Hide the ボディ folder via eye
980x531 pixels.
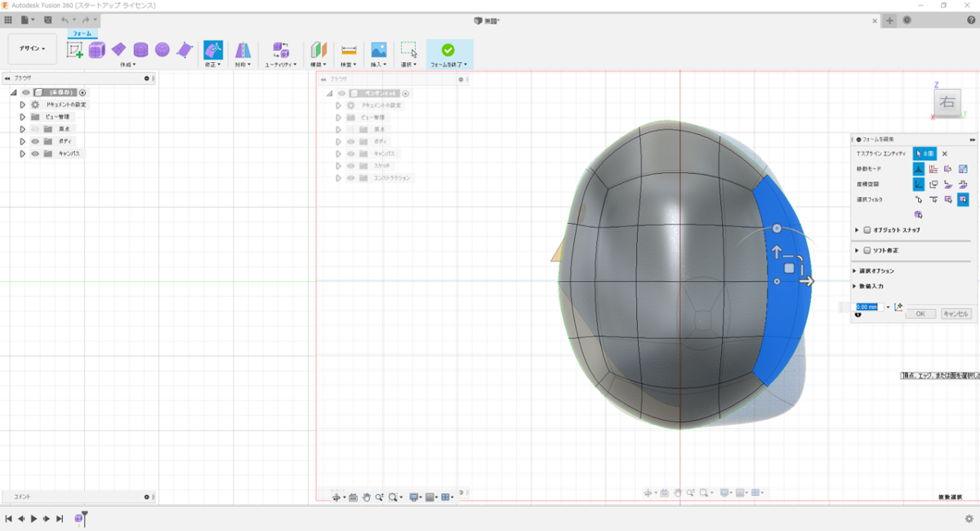(35, 141)
